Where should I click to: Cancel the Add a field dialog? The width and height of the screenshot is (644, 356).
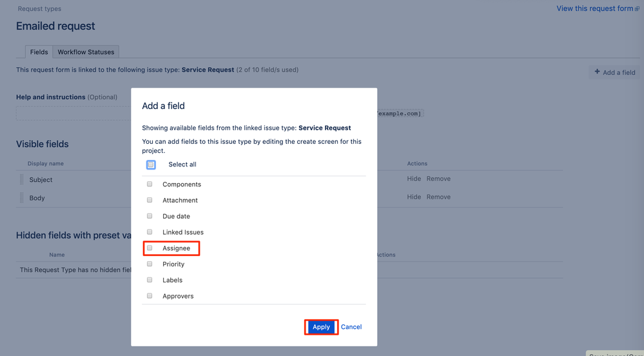[x=351, y=327]
